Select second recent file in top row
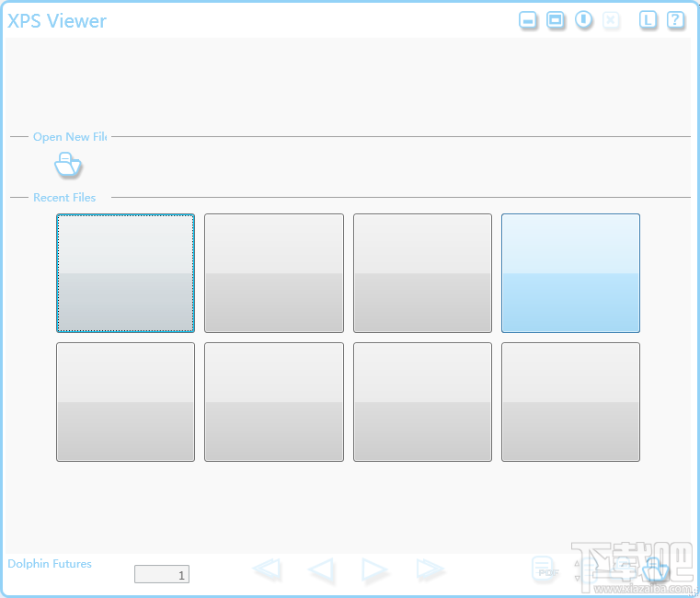This screenshot has height=598, width=700. tap(274, 273)
